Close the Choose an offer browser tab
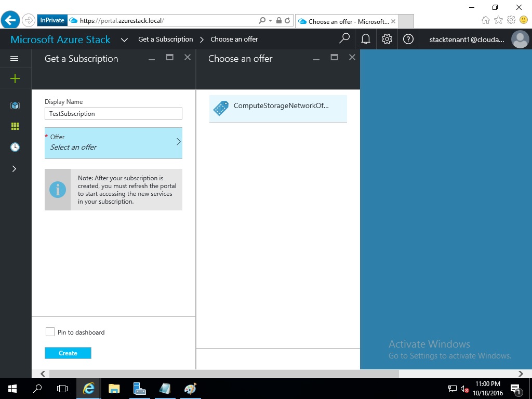 point(393,21)
